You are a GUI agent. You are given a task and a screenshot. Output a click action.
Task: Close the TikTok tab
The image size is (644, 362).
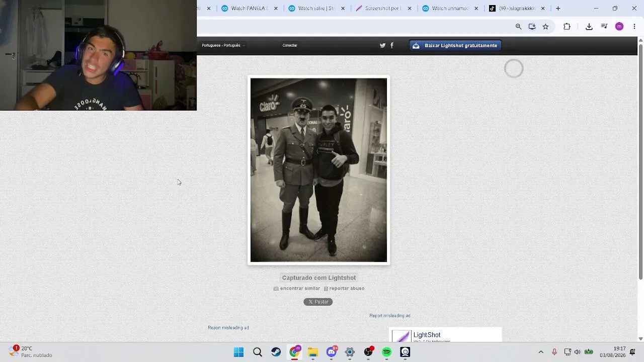click(x=543, y=9)
